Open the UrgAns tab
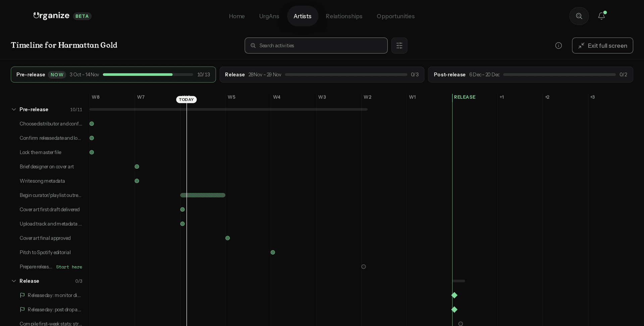Image resolution: width=644 pixels, height=326 pixels. pos(269,16)
